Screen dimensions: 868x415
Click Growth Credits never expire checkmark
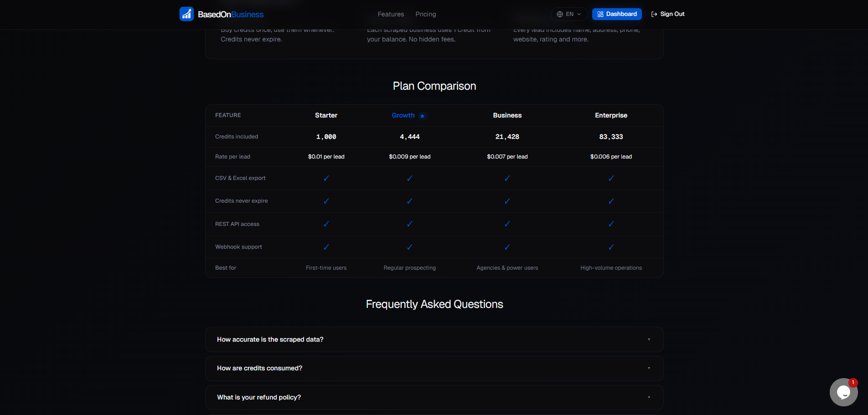tap(409, 201)
